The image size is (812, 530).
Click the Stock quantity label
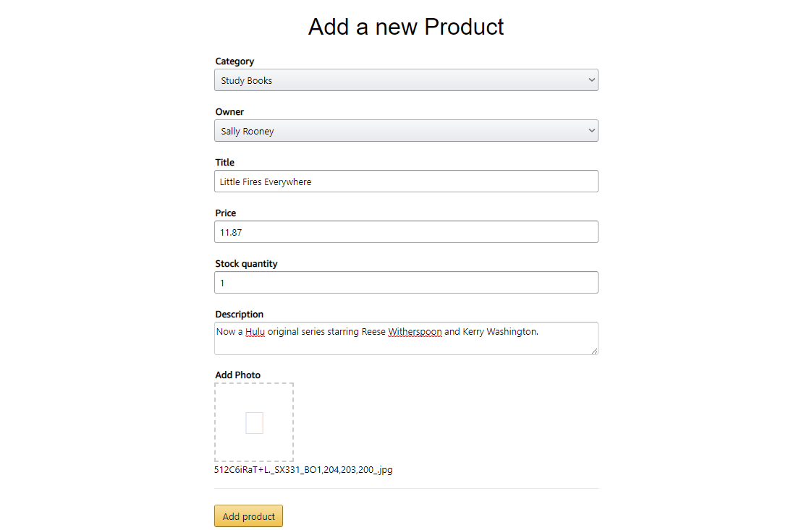pos(247,263)
